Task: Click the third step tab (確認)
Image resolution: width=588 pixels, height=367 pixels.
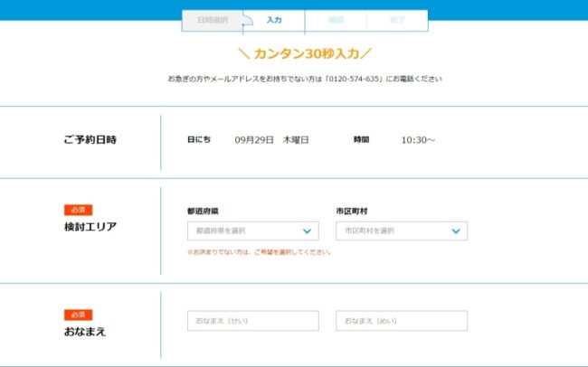Action: (336, 20)
